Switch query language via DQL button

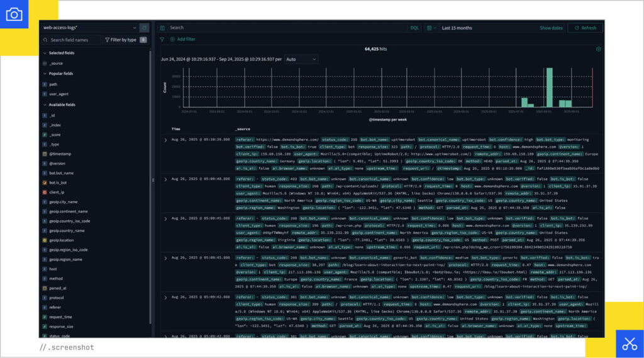[x=414, y=28]
